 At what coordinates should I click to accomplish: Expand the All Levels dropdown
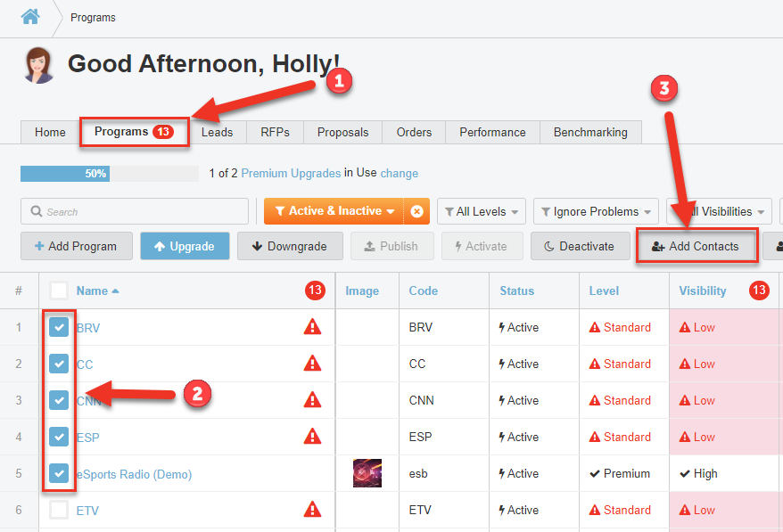[x=481, y=211]
